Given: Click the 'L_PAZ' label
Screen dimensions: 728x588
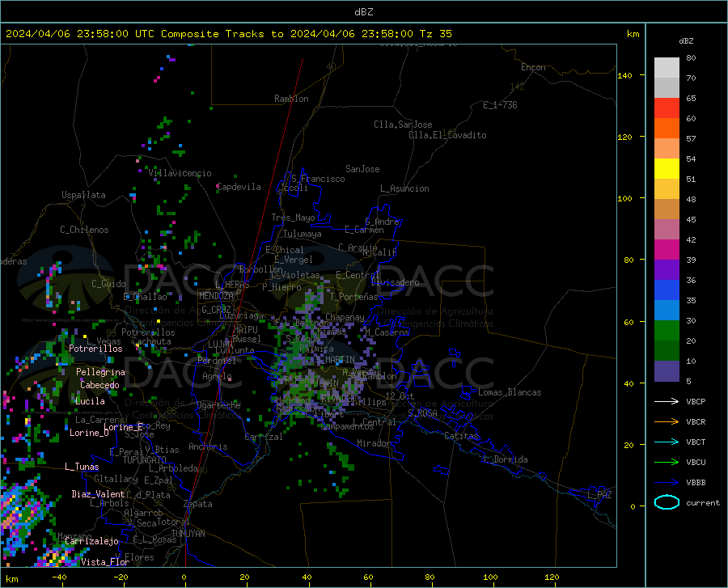Looking at the screenshot, I should point(599,495).
